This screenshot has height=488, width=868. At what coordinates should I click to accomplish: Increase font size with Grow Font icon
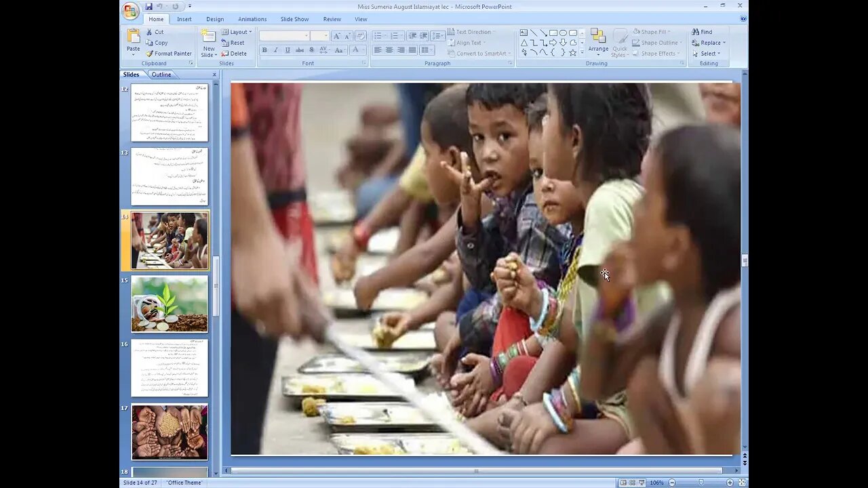coord(336,36)
